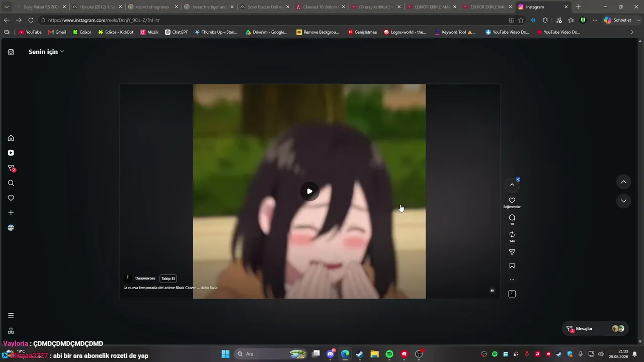644x362 pixels.
Task: Open the Mesajlar messages panel
Action: tap(595, 329)
